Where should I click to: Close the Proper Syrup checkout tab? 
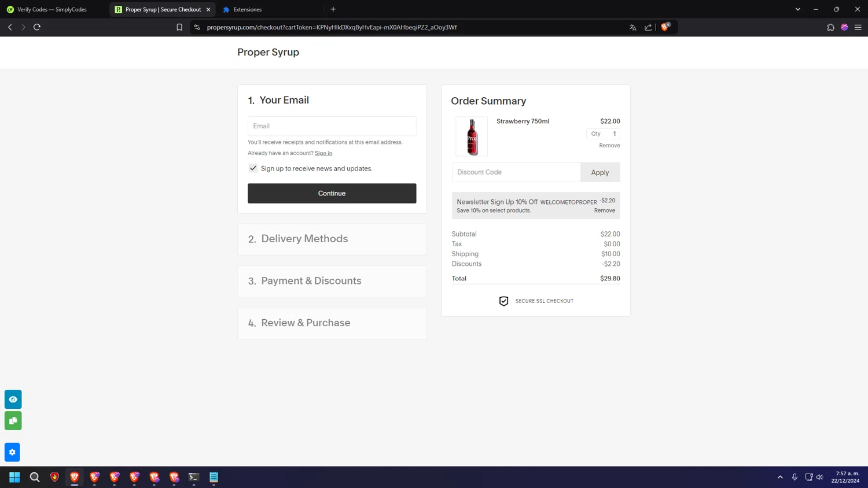point(208,9)
